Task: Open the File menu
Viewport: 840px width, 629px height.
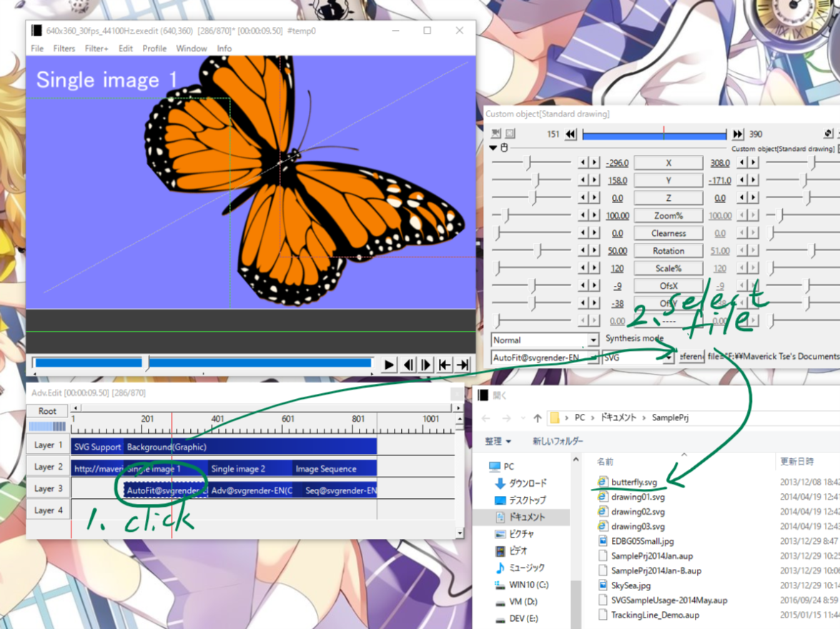Action: [x=37, y=48]
